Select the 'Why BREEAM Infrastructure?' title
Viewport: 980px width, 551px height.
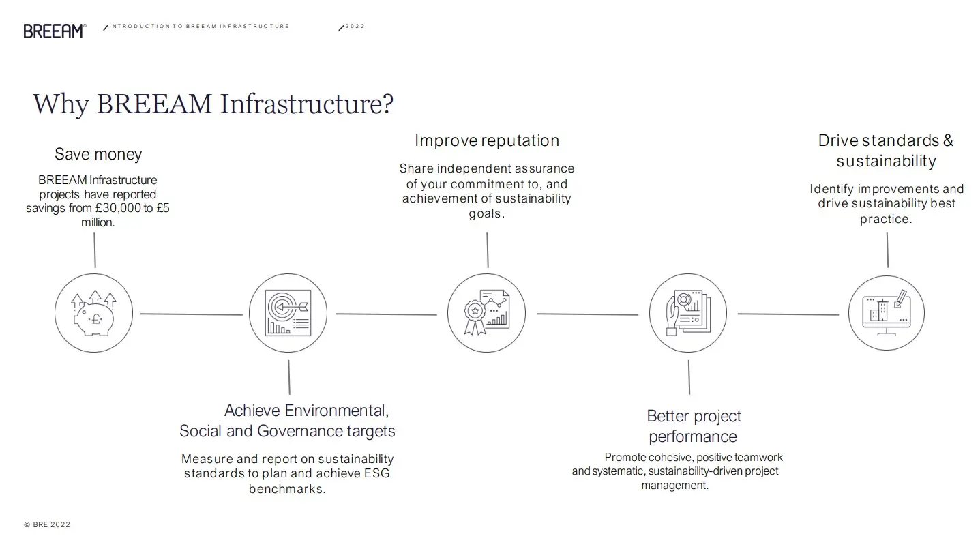[x=213, y=104]
